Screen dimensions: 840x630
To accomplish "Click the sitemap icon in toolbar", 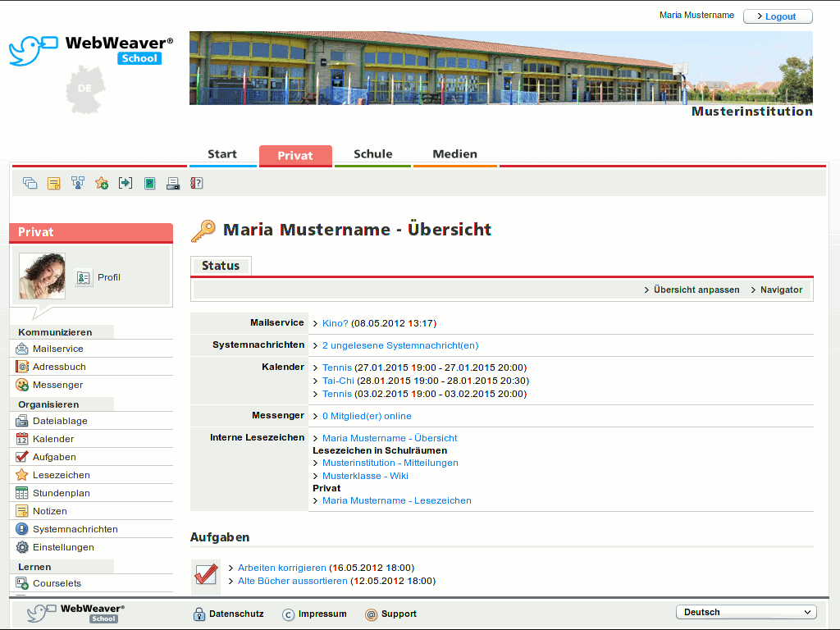I will click(x=78, y=183).
